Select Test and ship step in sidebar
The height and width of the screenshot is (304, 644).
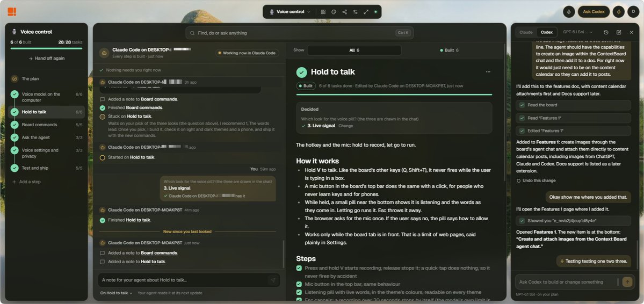pyautogui.click(x=47, y=168)
